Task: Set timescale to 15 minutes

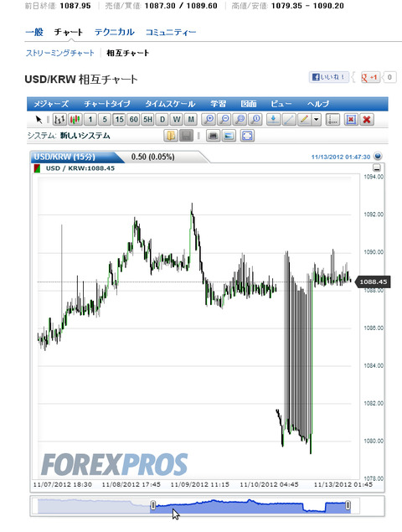Action: click(119, 120)
